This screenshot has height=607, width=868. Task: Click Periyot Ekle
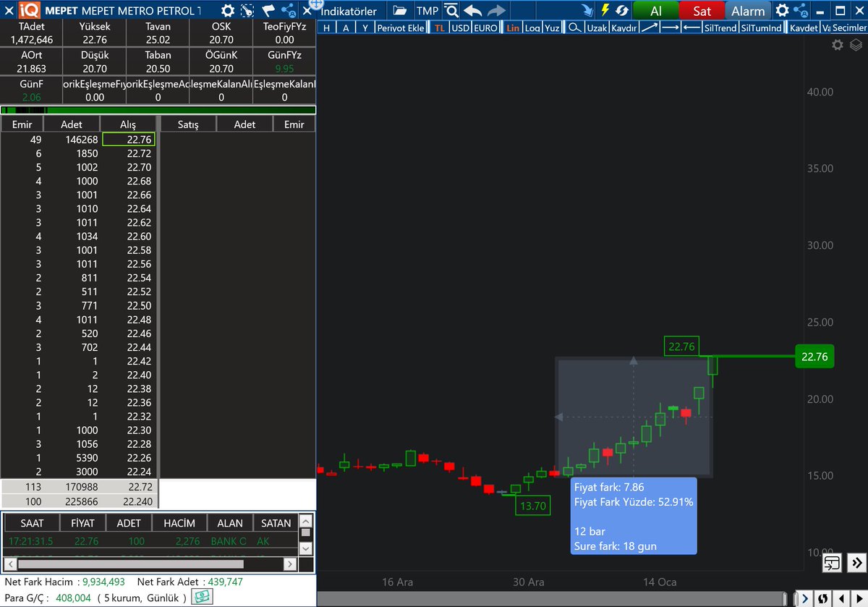point(401,27)
